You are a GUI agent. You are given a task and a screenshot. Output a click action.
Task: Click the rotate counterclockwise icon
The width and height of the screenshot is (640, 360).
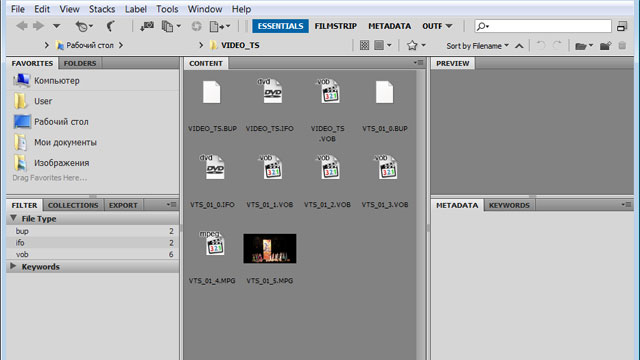point(540,45)
